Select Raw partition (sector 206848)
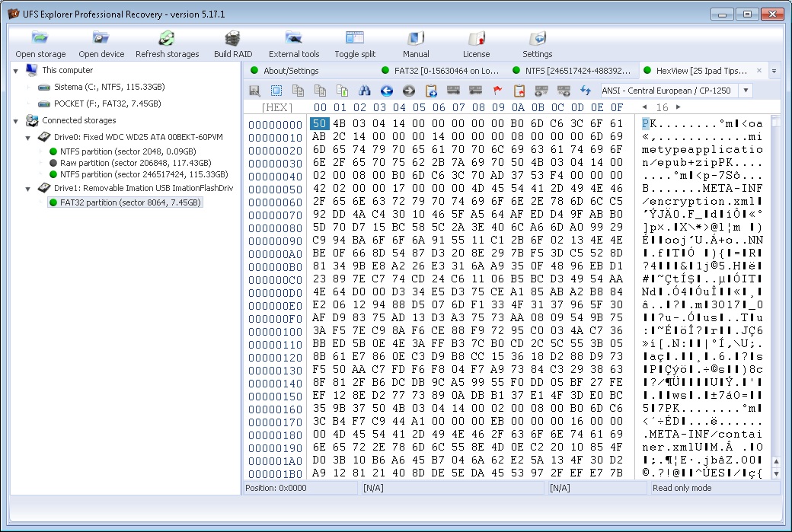Screen dimensions: 792x532 (136, 163)
